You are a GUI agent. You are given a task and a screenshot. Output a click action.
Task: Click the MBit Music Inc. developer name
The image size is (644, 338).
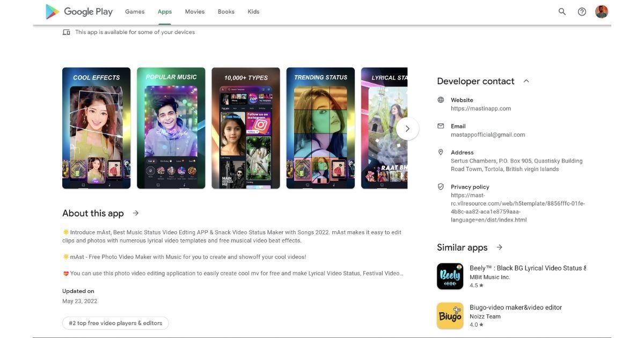[x=490, y=277]
